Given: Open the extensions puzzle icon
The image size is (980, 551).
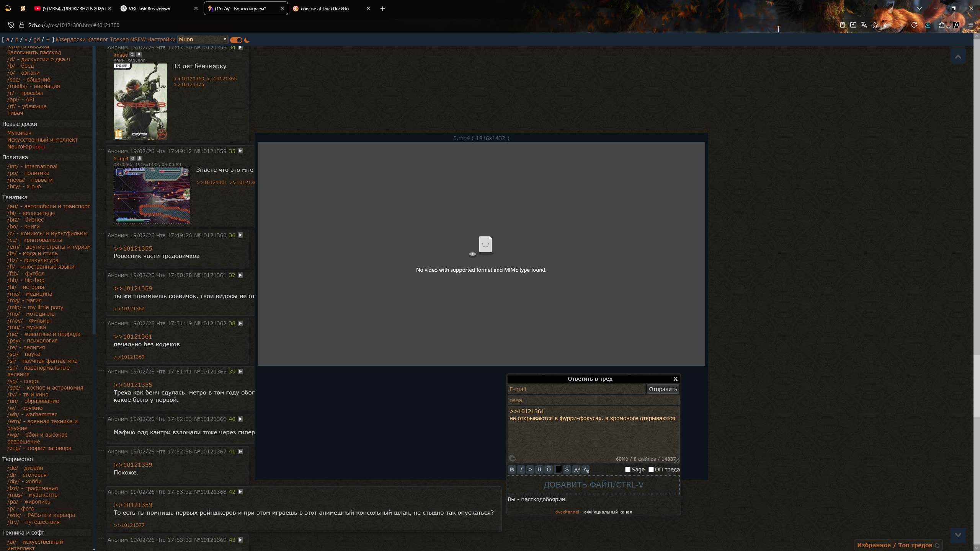Looking at the screenshot, I should 942,25.
